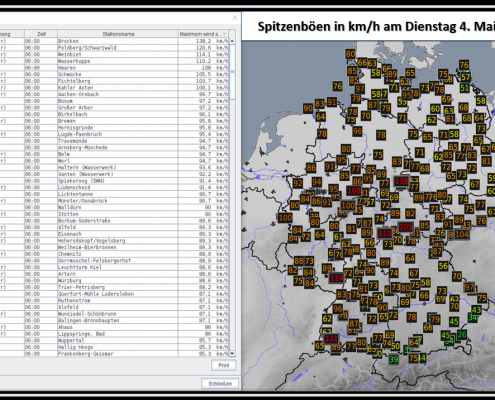Click the table scrollbar up arrow
The height and width of the screenshot is (400, 495).
point(232,41)
